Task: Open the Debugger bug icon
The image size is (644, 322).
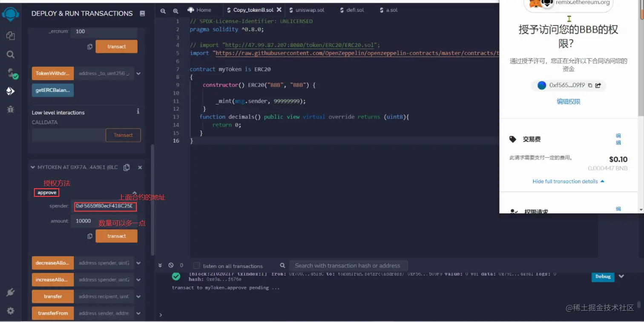Action: [x=11, y=109]
